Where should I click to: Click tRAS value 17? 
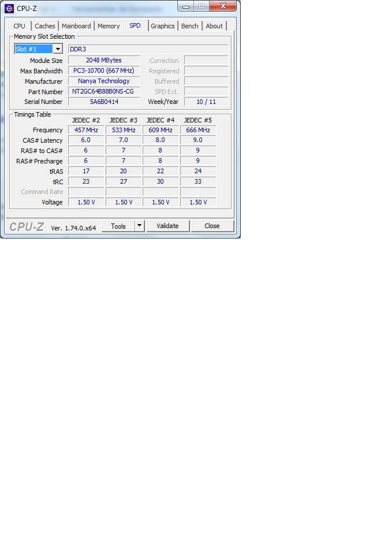coord(86,171)
